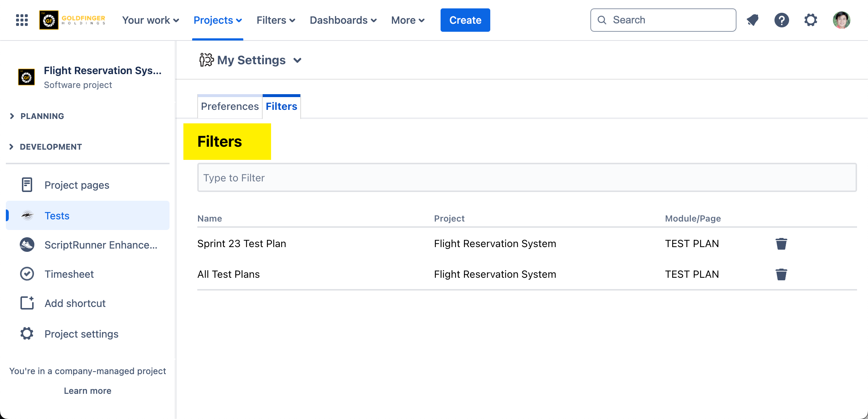
Task: Switch to the Preferences tab
Action: [x=230, y=107]
